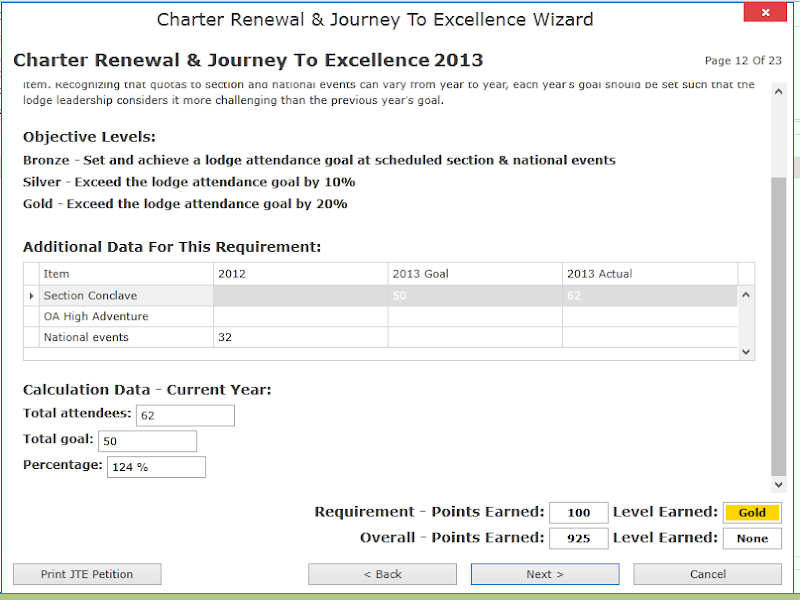The height and width of the screenshot is (600, 800).
Task: Click Overall Level Earned box showing None
Action: pos(752,538)
